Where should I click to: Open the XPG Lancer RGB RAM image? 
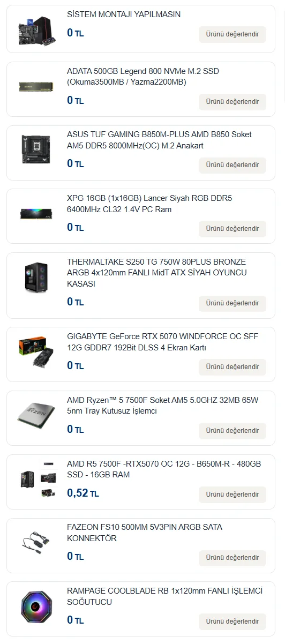pyautogui.click(x=37, y=213)
